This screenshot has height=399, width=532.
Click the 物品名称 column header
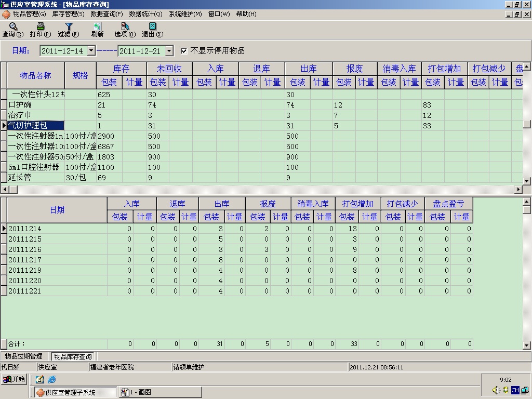(36, 75)
